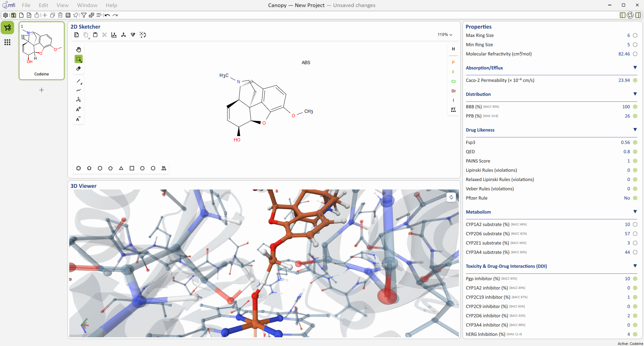Collapse the Metabolism section arrow

pyautogui.click(x=635, y=212)
